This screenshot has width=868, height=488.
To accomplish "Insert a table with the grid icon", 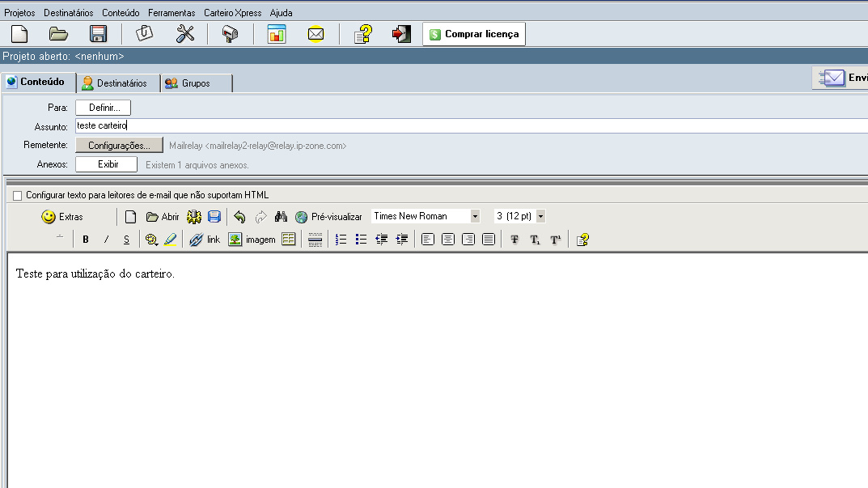I will click(289, 240).
